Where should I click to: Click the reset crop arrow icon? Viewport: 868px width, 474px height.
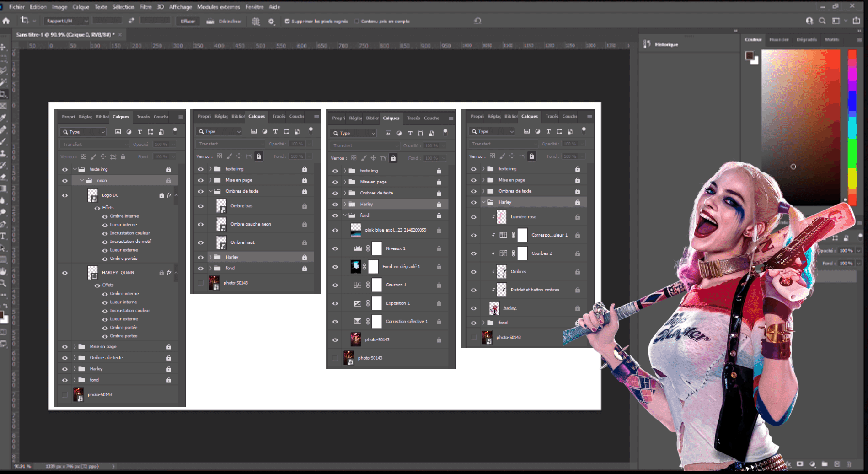[477, 21]
